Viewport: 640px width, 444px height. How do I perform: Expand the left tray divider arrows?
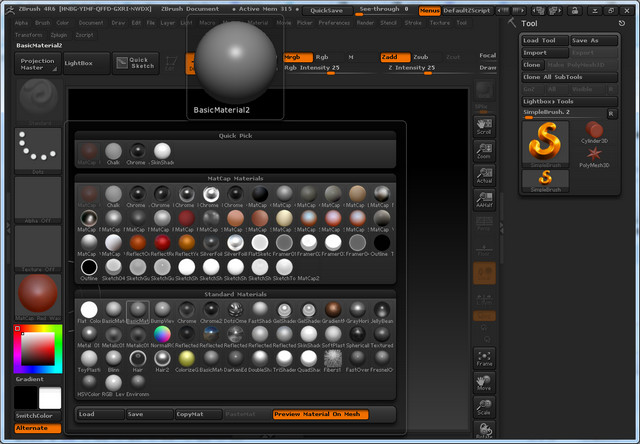[8, 228]
